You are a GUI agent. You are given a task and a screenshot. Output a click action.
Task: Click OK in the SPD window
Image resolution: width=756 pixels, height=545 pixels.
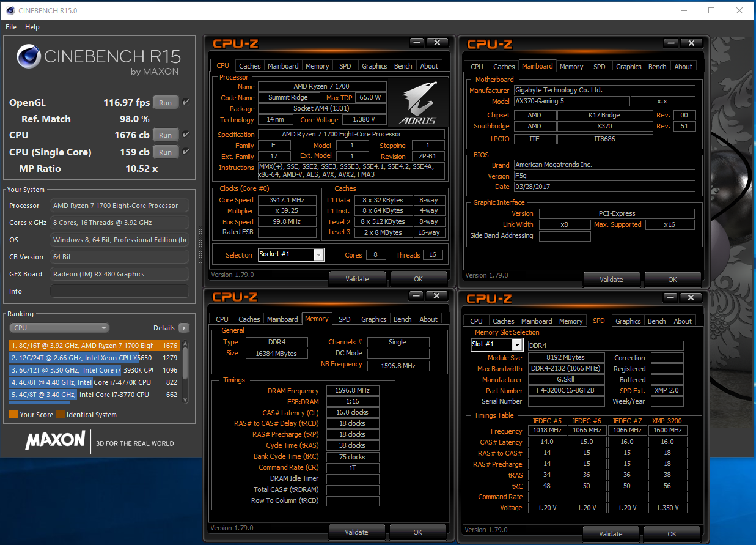[x=672, y=534]
